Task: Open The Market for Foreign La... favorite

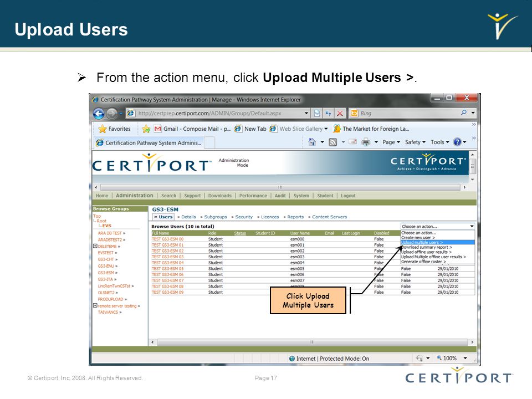Action: pyautogui.click(x=371, y=129)
